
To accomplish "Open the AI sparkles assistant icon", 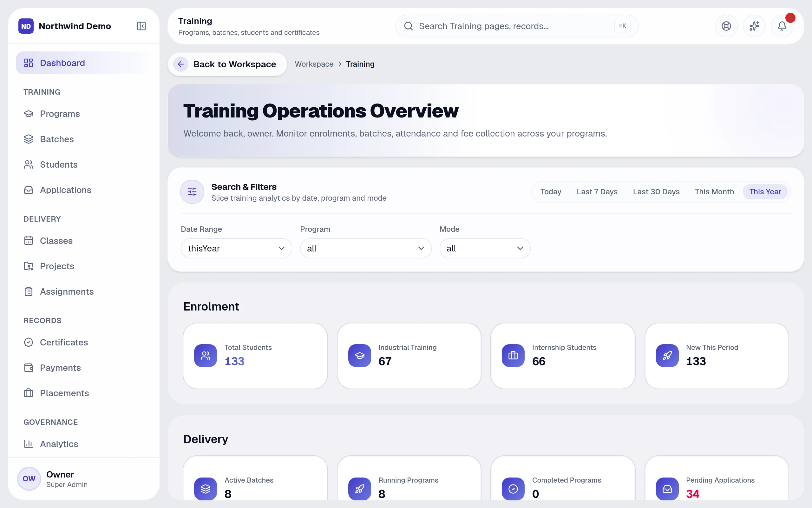I will (754, 26).
